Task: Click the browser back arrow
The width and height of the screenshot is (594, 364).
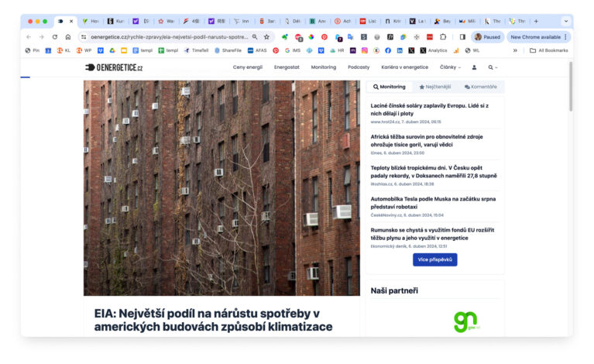Action: (29, 36)
